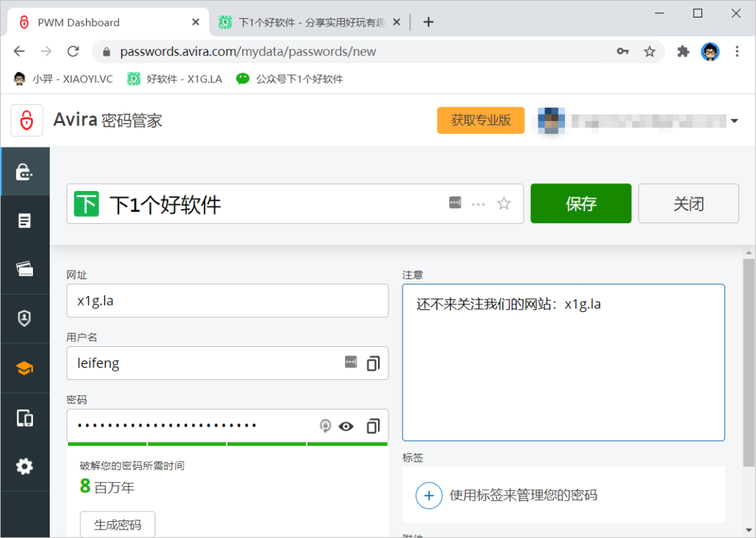Click the password-fill icon in the title field
756x538 pixels.
click(x=455, y=202)
